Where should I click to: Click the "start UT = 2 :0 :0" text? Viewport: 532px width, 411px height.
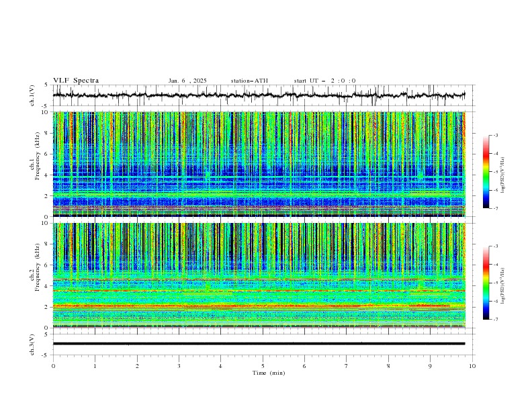[x=324, y=81]
